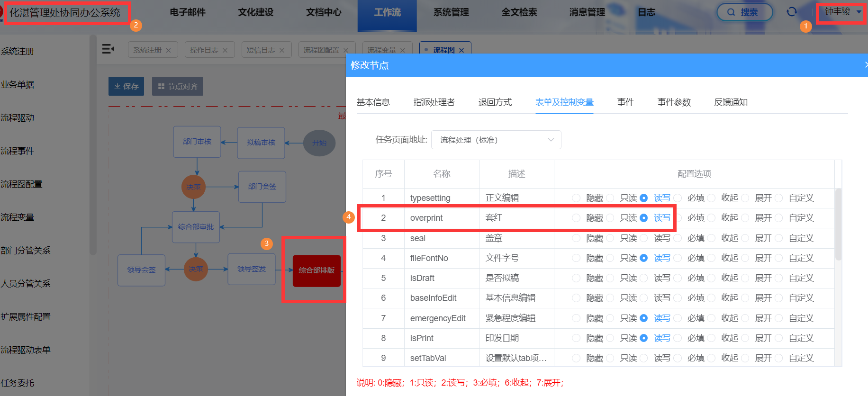Choose 只读 for isDraft row
Viewport: 868px width, 396px height.
[x=610, y=278]
